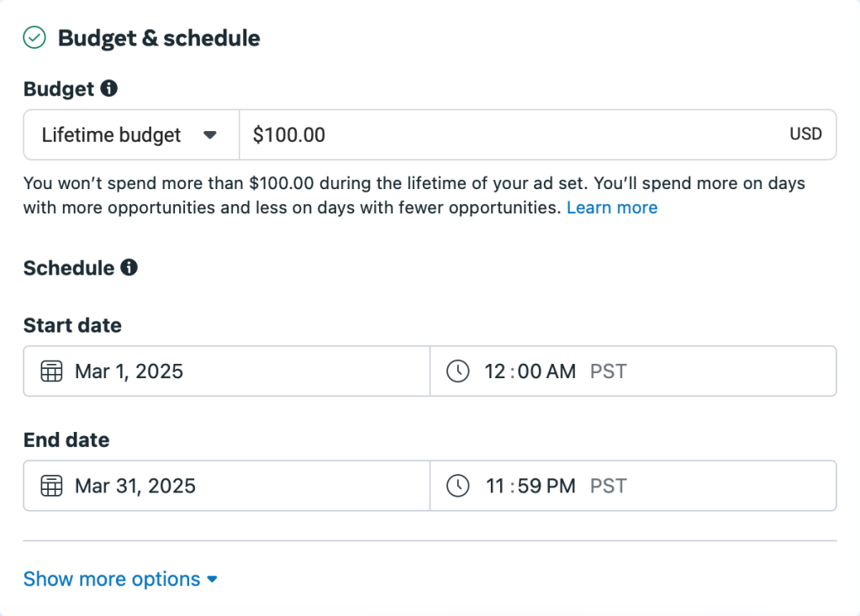The image size is (860, 616).
Task: Expand Show more options
Action: tap(120, 579)
